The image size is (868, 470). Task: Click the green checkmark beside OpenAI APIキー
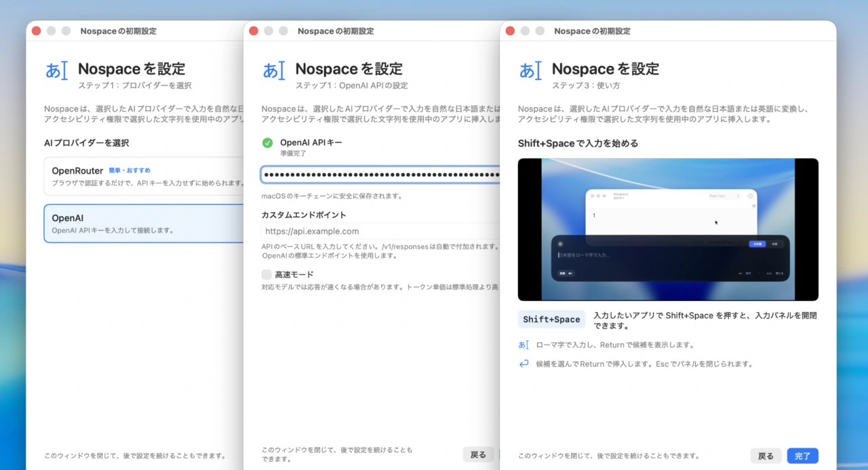point(267,143)
